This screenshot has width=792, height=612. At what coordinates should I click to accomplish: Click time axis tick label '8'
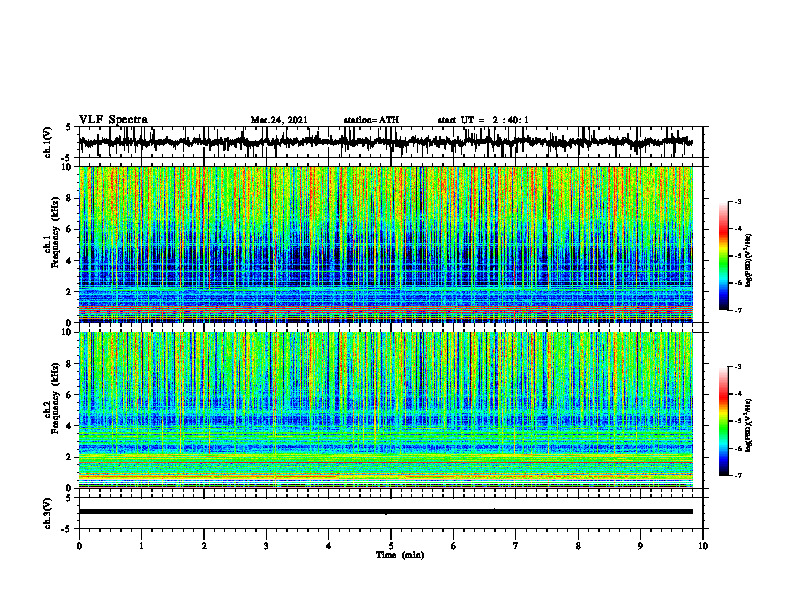coord(578,546)
